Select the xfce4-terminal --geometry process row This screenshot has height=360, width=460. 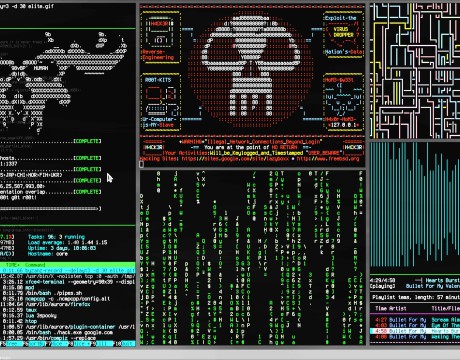68,282
